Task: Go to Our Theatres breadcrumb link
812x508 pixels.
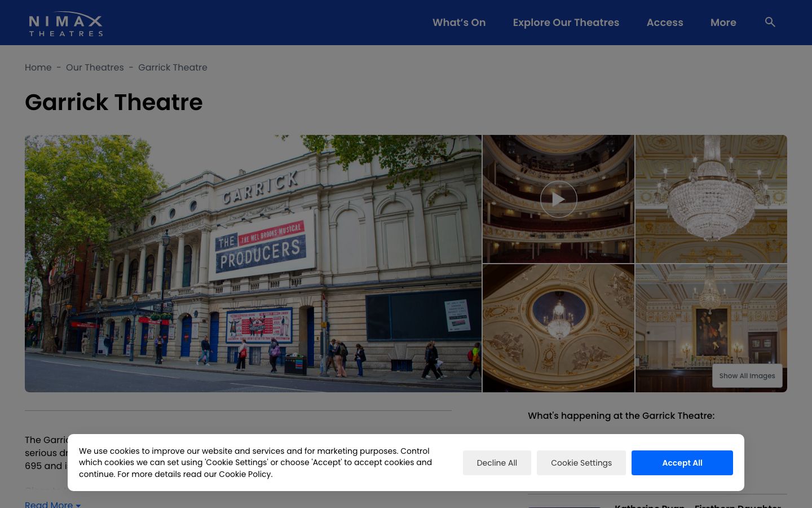Action: (x=95, y=67)
